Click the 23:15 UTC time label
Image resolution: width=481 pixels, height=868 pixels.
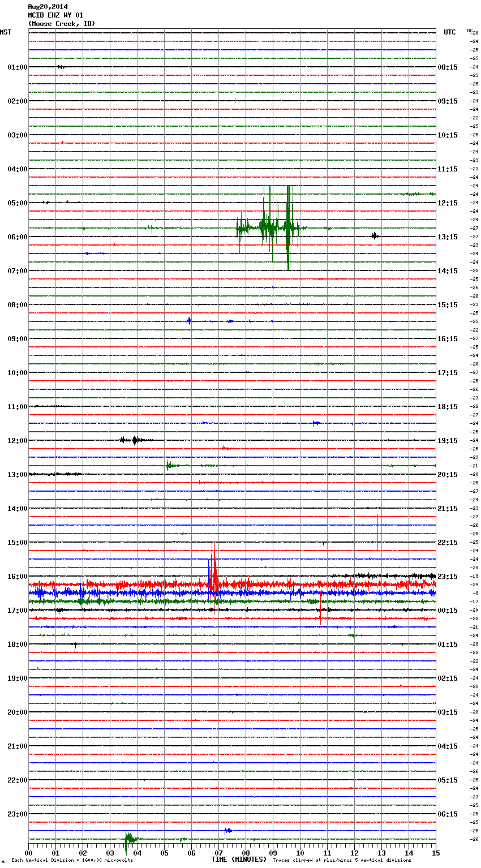click(448, 577)
